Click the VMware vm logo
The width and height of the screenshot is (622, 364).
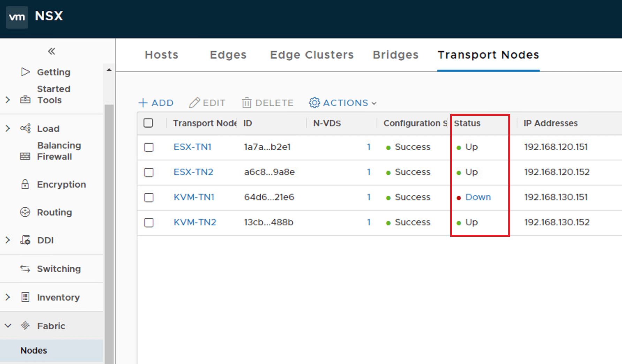tap(17, 17)
